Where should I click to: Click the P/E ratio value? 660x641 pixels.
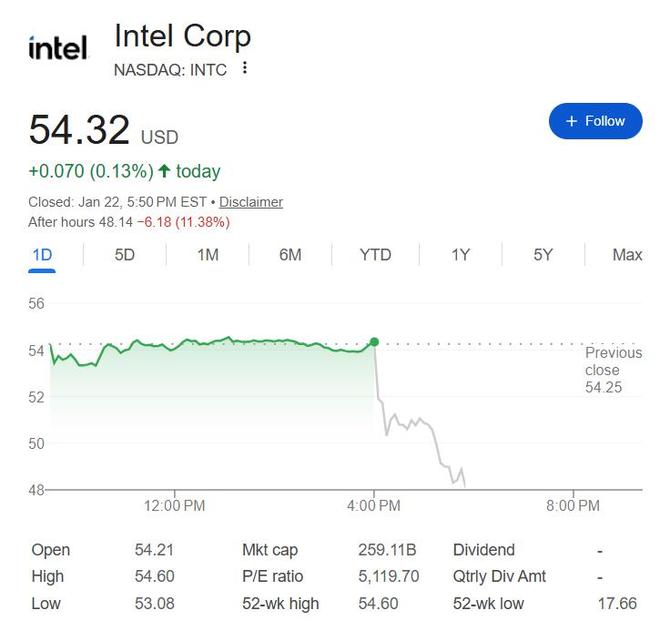tap(388, 577)
